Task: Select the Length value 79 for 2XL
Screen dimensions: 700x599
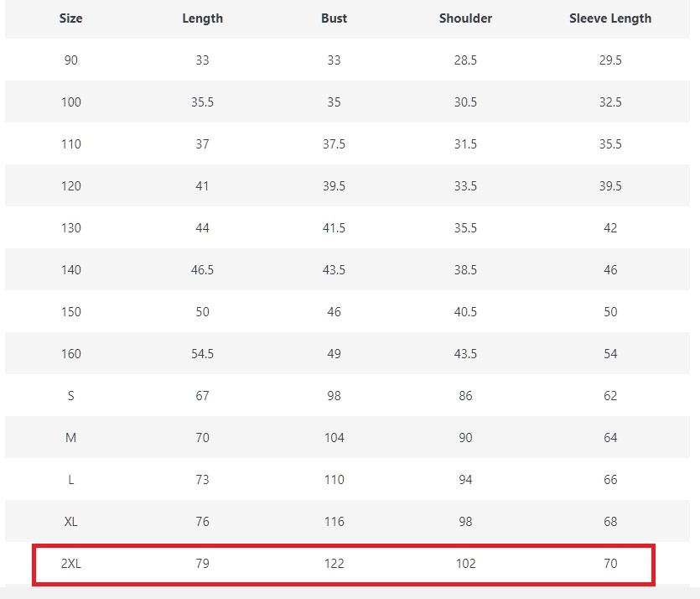Action: [202, 564]
